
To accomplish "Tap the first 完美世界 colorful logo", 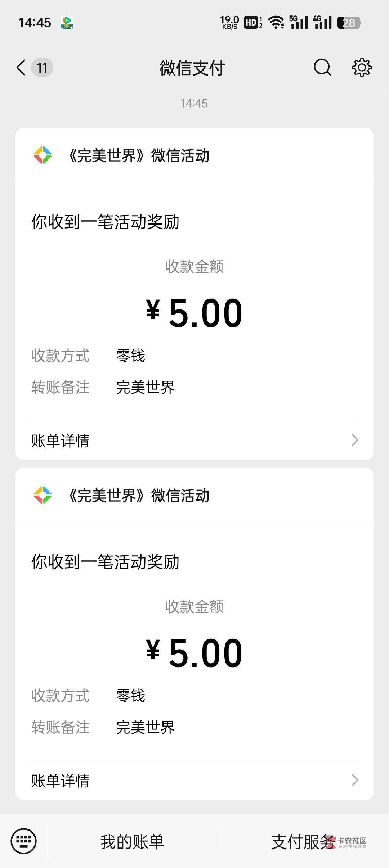I will click(43, 155).
